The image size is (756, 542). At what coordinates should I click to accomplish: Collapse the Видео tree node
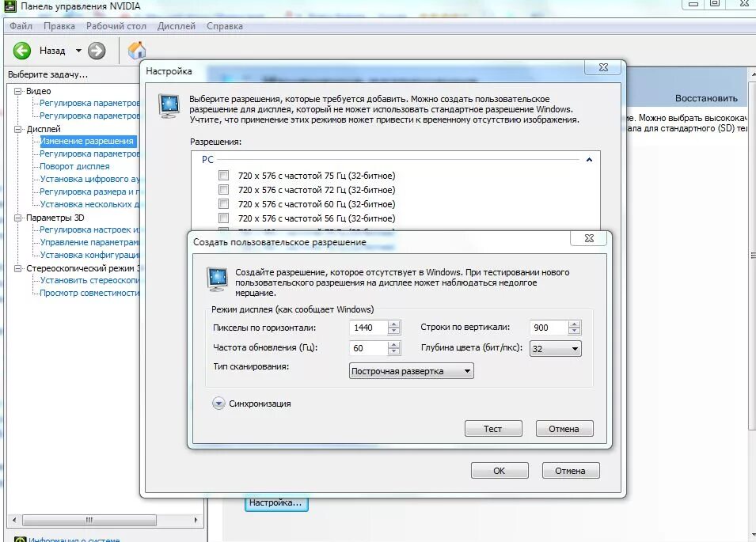coord(18,91)
